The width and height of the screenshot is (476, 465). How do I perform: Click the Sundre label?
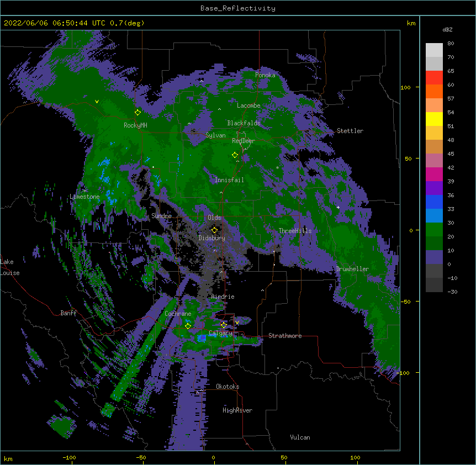tap(161, 216)
